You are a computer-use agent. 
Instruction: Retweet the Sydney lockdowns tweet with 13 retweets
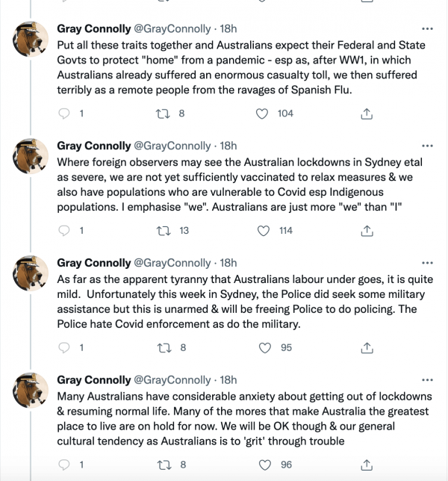164,231
